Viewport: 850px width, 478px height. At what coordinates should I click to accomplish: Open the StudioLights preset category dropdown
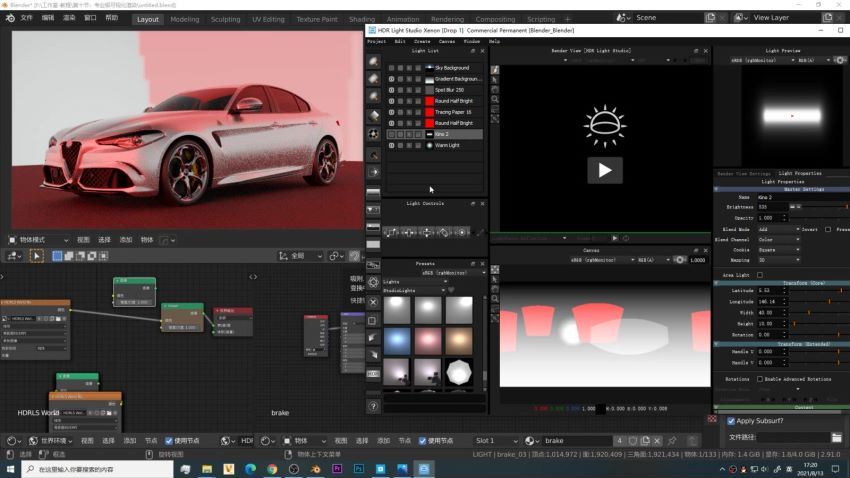pyautogui.click(x=415, y=290)
